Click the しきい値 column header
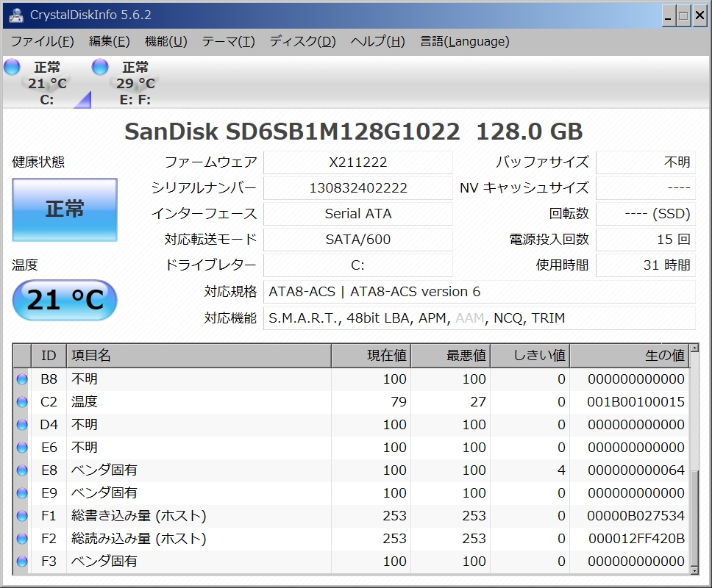Image resolution: width=712 pixels, height=588 pixels. (x=530, y=355)
